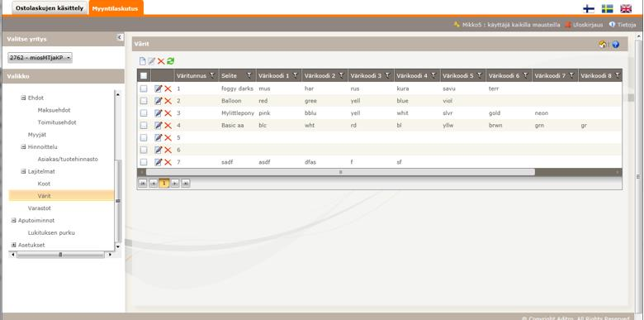Image resolution: width=644 pixels, height=320 pixels.
Task: Edit empty row 6
Action: tap(159, 150)
